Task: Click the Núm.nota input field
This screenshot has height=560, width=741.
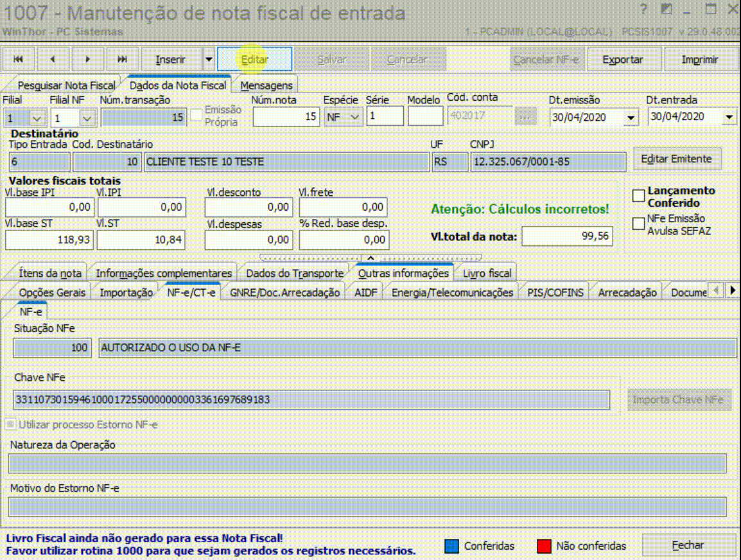Action: [286, 116]
